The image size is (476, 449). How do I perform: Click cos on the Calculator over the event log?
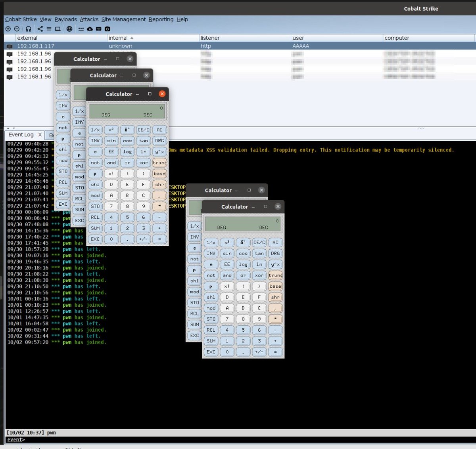click(243, 254)
